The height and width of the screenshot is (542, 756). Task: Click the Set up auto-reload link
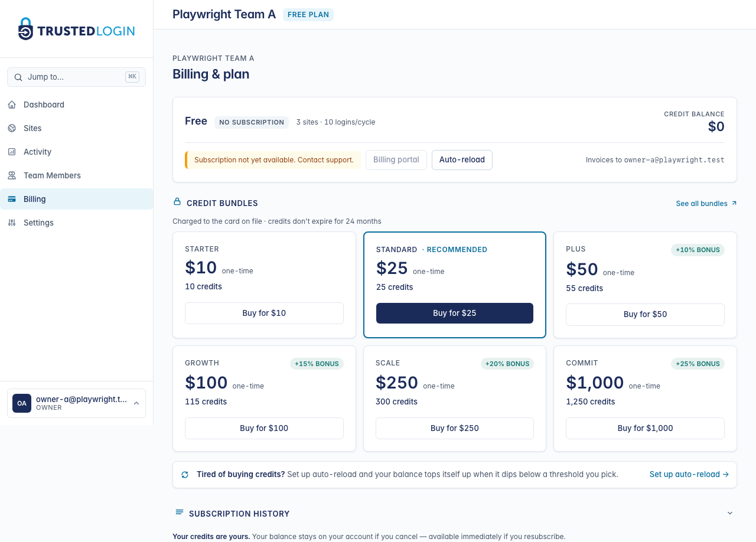685,474
